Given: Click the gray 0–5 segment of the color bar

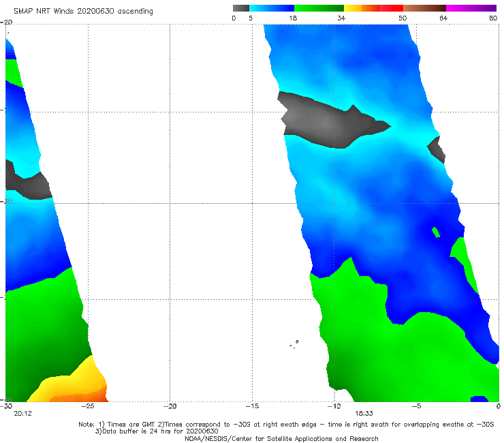Looking at the screenshot, I should (240, 8).
